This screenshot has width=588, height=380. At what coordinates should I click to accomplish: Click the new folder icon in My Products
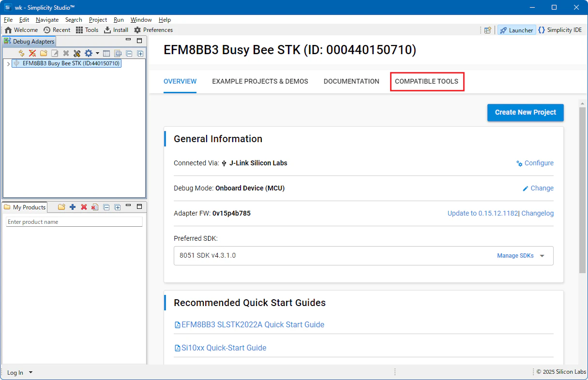pyautogui.click(x=61, y=207)
